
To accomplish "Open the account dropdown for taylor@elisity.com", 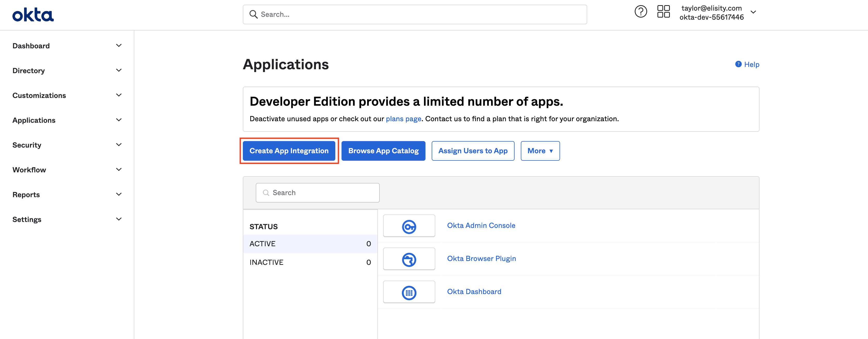I will 754,12.
